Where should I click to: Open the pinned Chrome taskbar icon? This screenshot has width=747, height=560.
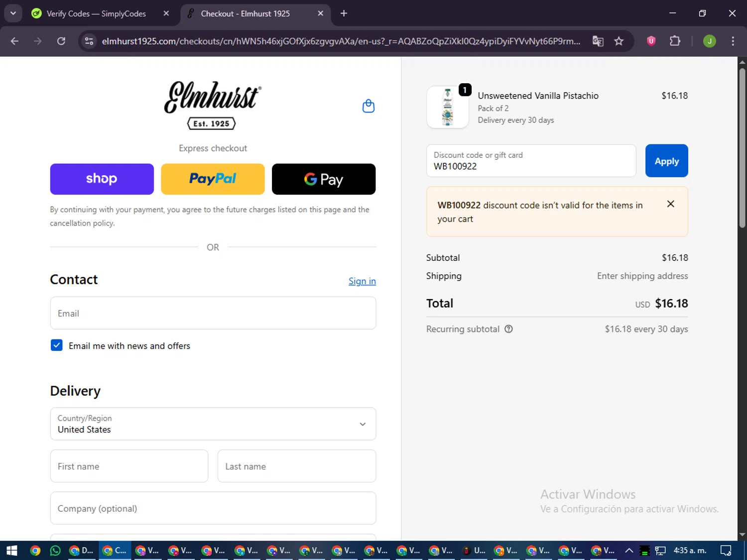35,551
